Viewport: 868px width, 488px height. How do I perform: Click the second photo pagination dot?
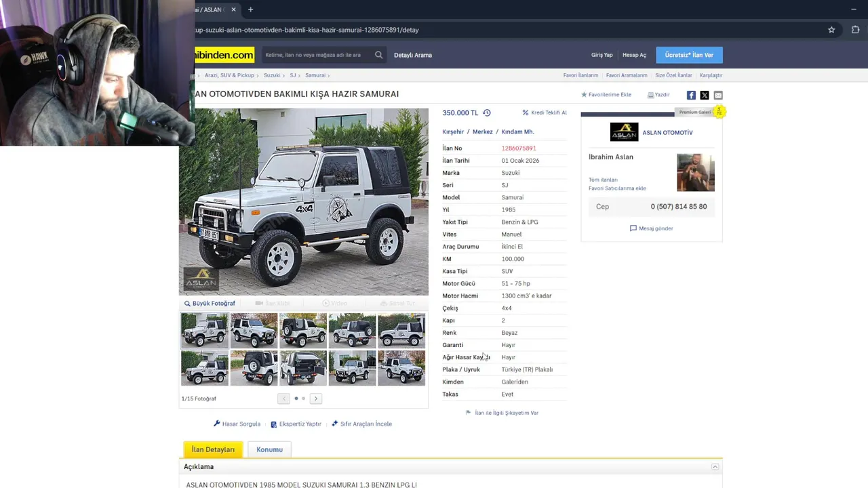pos(303,399)
